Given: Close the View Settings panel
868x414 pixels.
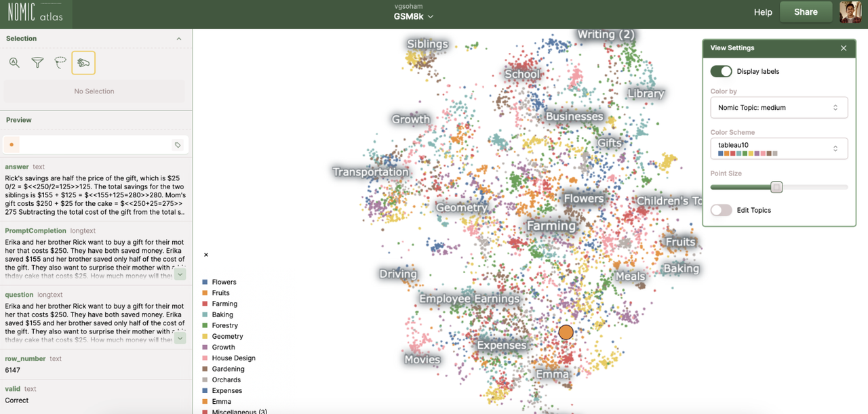Looking at the screenshot, I should pyautogui.click(x=844, y=48).
